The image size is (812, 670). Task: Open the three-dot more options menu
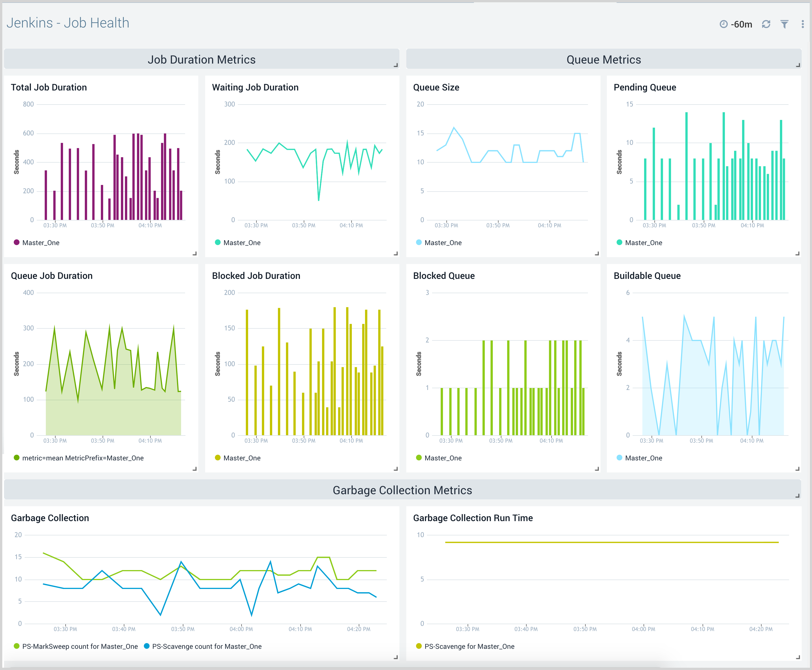pos(803,24)
